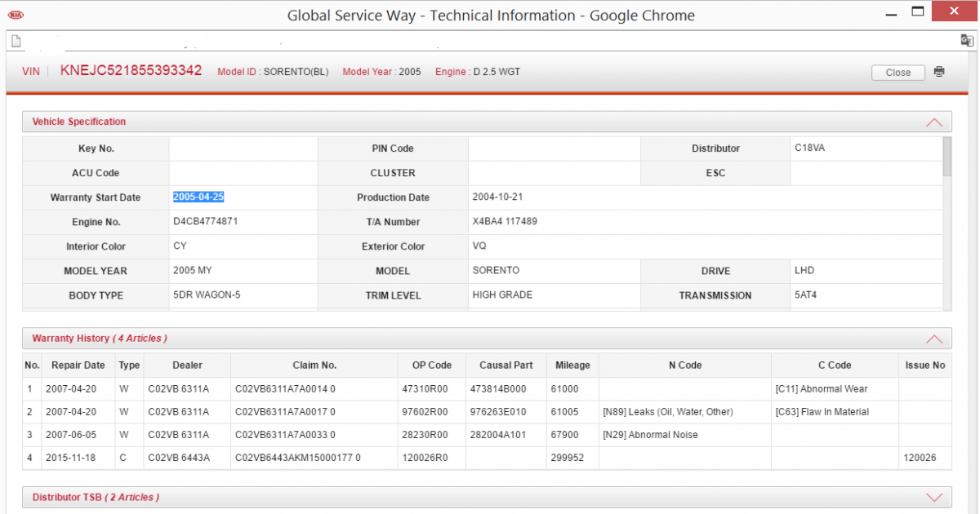980x514 pixels.
Task: Collapse the Warranty History section
Action: 934,339
